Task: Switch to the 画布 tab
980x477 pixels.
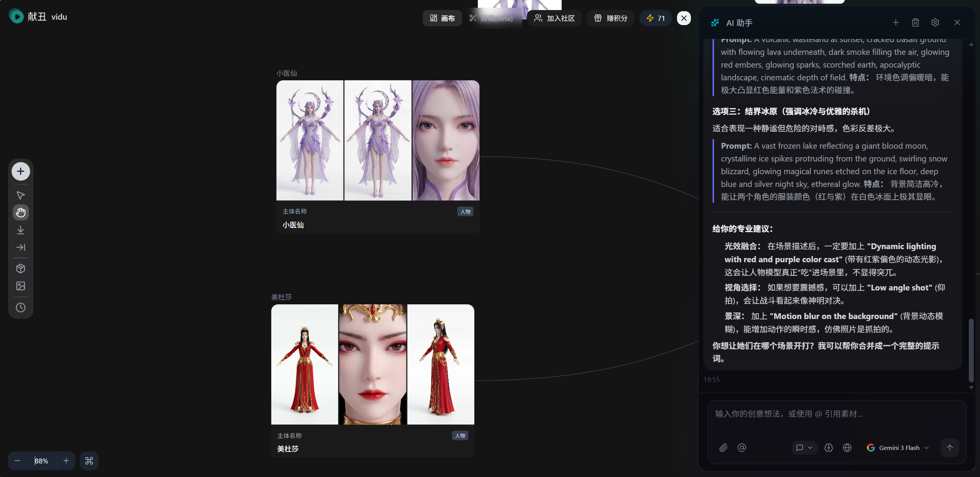Action: coord(442,18)
